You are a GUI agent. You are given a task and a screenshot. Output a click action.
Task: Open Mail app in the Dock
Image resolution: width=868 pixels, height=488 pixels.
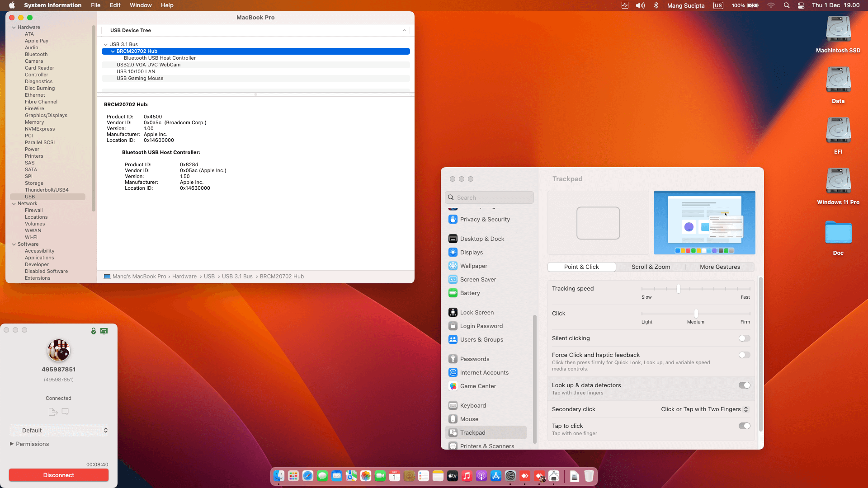coord(337,476)
